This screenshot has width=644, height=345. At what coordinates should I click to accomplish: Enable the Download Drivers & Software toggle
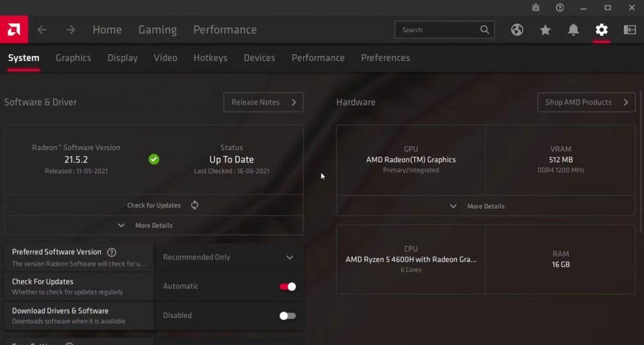coord(287,315)
